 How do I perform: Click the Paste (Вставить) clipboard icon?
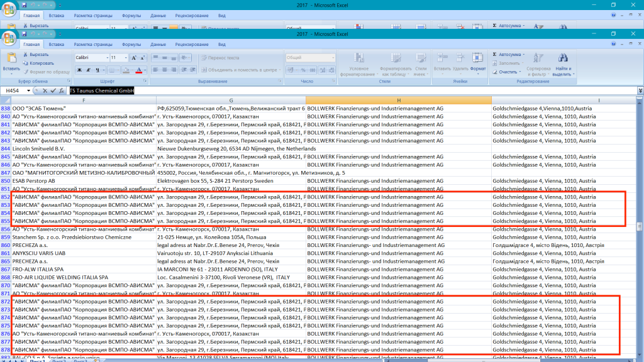point(11,58)
